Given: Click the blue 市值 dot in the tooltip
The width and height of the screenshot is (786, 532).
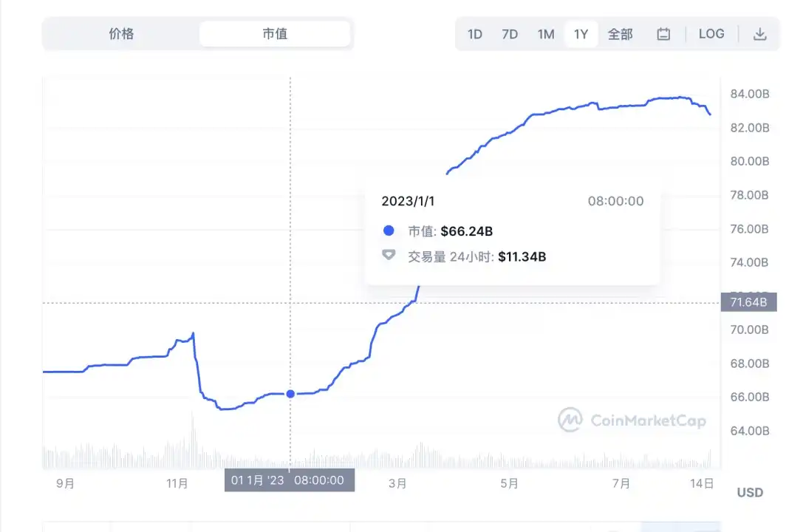Looking at the screenshot, I should pyautogui.click(x=388, y=230).
